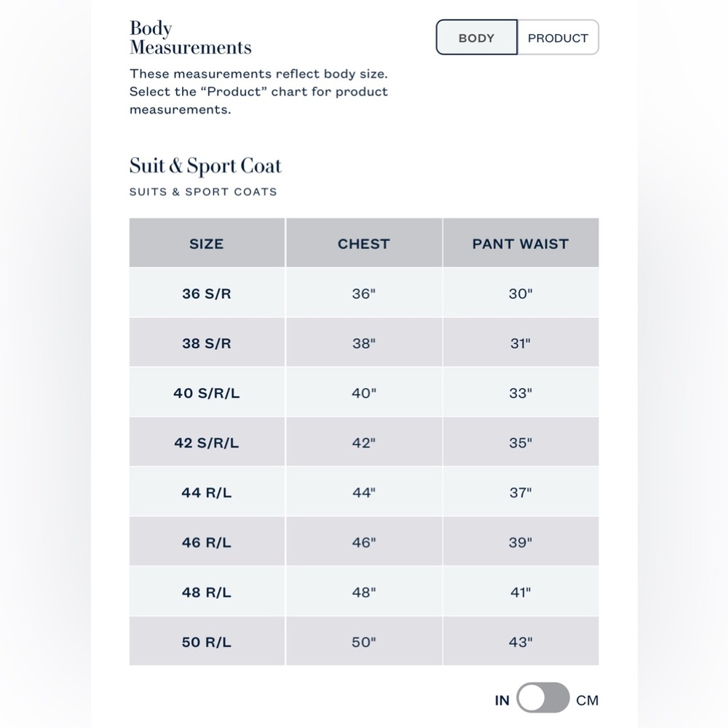Viewport: 728px width, 728px height.
Task: Click the SIZE column header
Action: 207,243
